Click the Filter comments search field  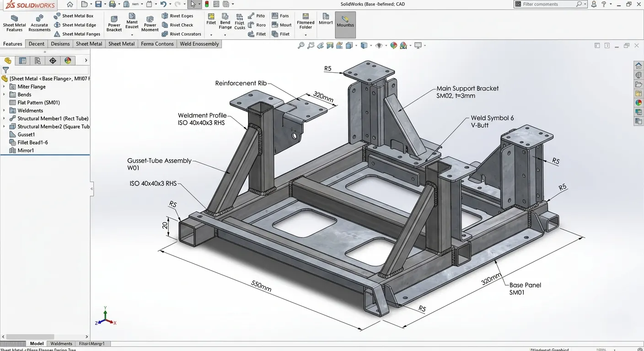[x=550, y=4]
